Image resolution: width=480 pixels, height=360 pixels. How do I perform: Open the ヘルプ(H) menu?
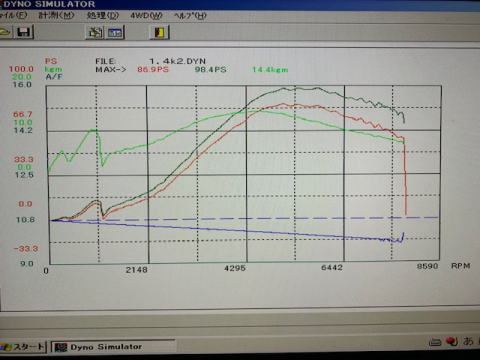(190, 16)
